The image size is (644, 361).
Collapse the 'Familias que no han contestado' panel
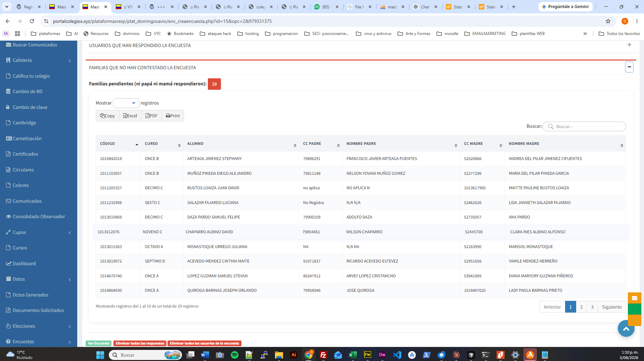coord(629,67)
